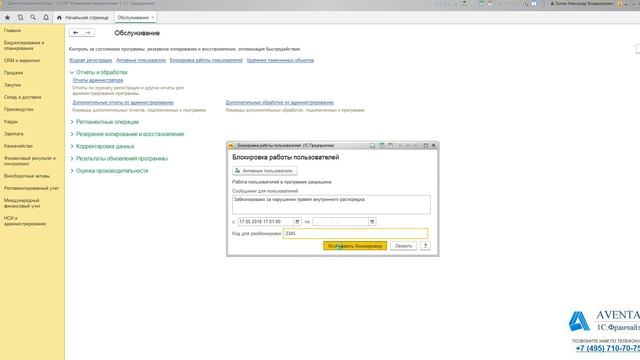Switch to the Начальная страница tab
The height and width of the screenshot is (360, 640).
(x=87, y=18)
